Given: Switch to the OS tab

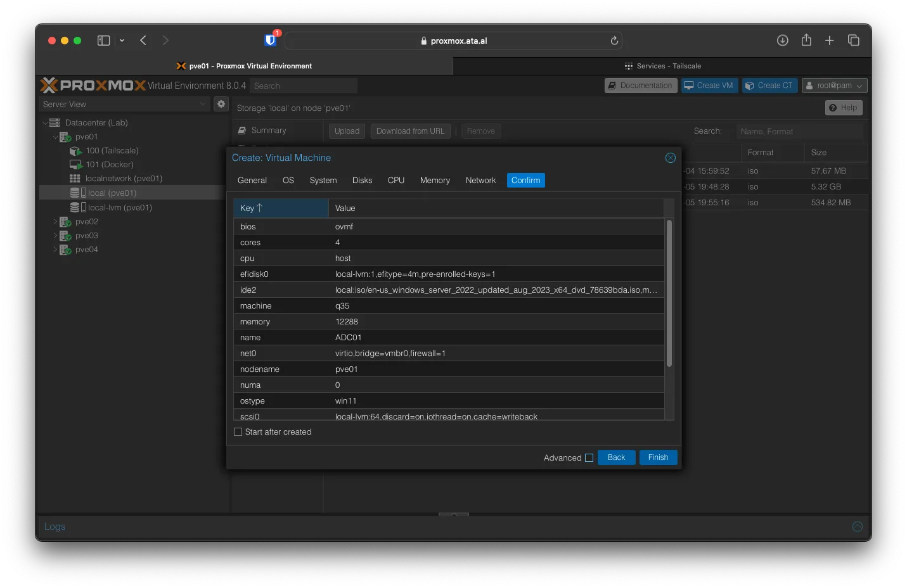Looking at the screenshot, I should pos(288,181).
